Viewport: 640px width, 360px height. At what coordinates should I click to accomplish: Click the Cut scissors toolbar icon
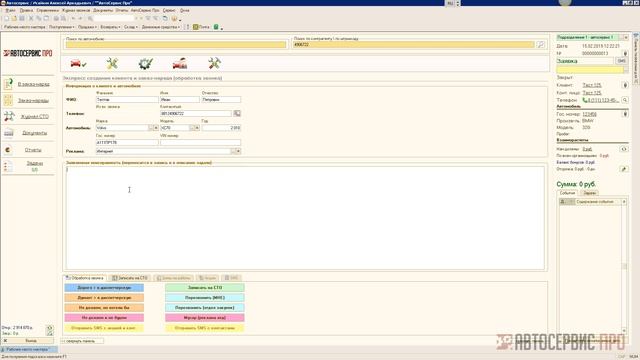pos(31,18)
